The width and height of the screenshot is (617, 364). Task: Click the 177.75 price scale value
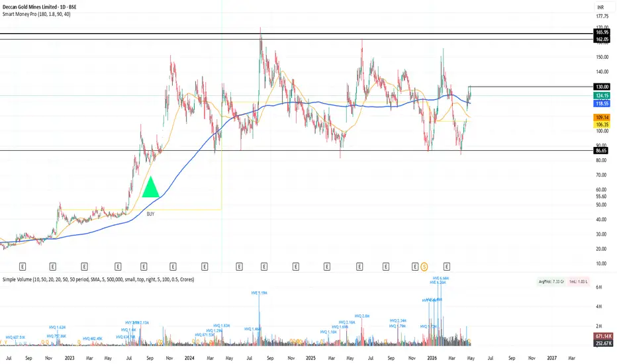[602, 17]
